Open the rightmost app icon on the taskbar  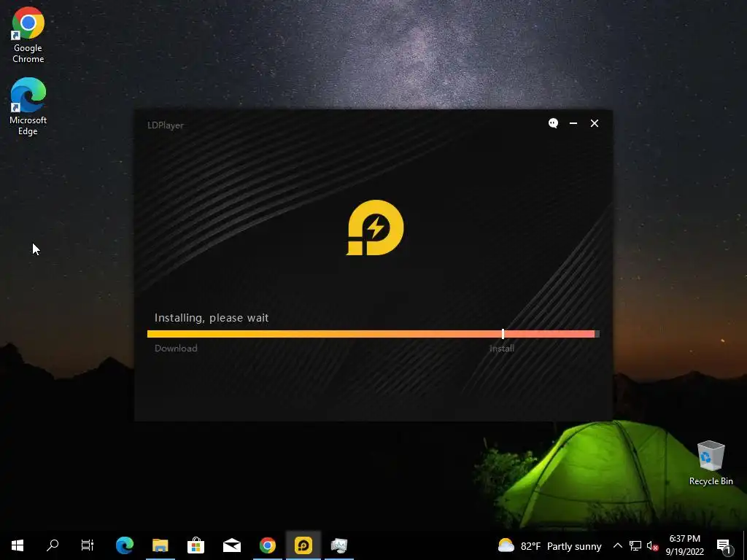tap(339, 545)
